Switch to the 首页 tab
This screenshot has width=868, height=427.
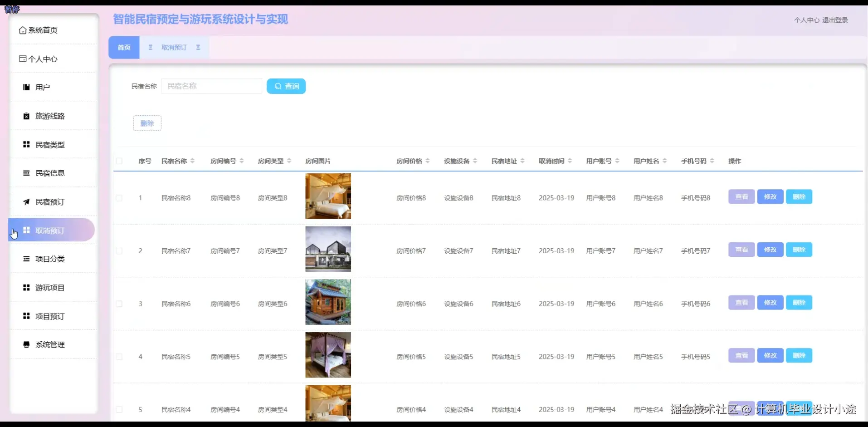coord(123,47)
